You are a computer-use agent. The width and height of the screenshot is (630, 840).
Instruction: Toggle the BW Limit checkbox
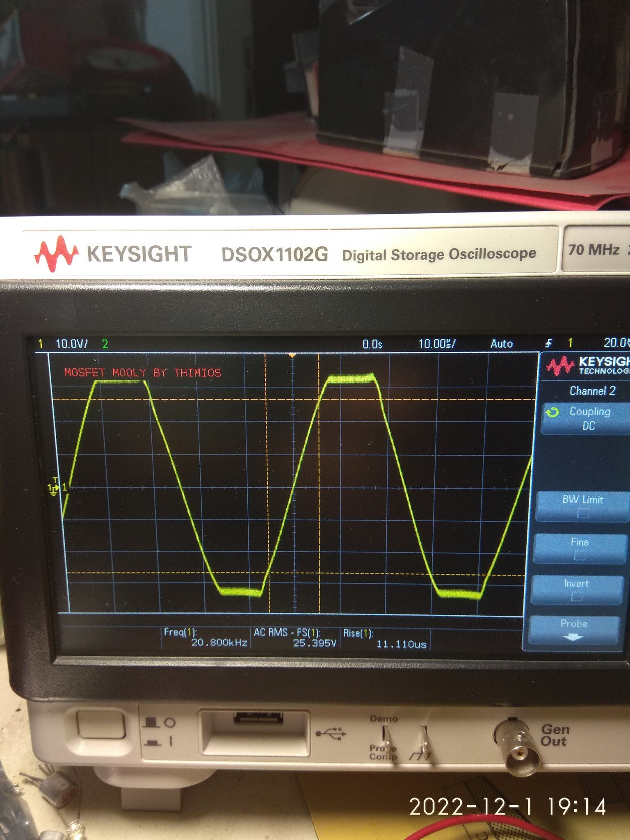583,513
